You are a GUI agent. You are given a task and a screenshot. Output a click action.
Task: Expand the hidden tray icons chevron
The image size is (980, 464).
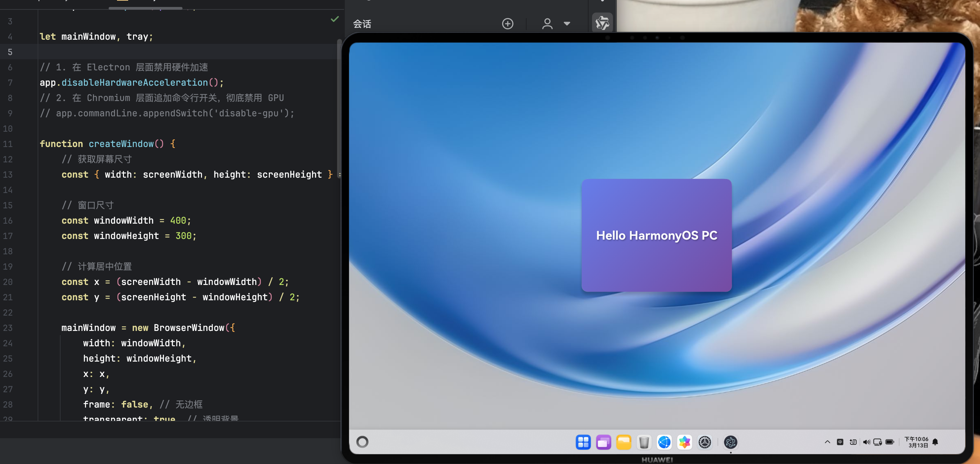pyautogui.click(x=827, y=442)
